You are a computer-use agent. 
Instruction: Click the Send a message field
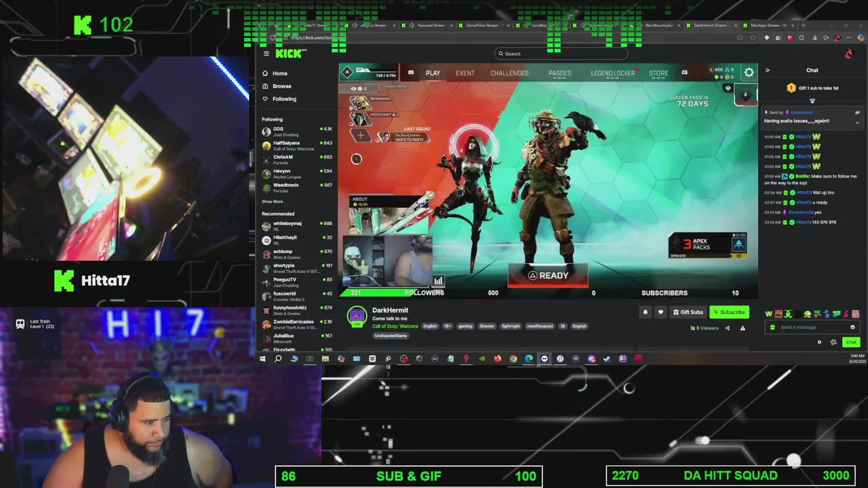pyautogui.click(x=812, y=327)
